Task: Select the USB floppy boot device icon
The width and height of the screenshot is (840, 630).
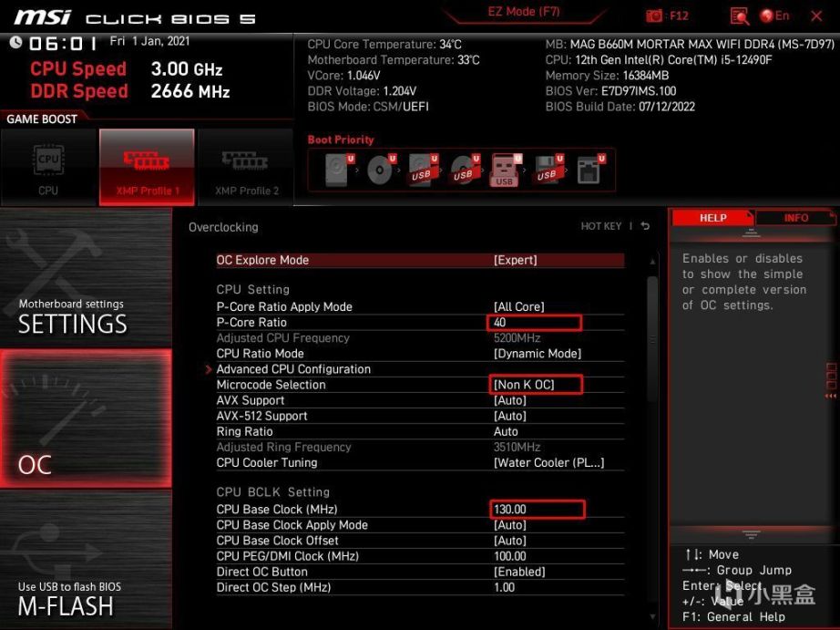Action: 548,170
